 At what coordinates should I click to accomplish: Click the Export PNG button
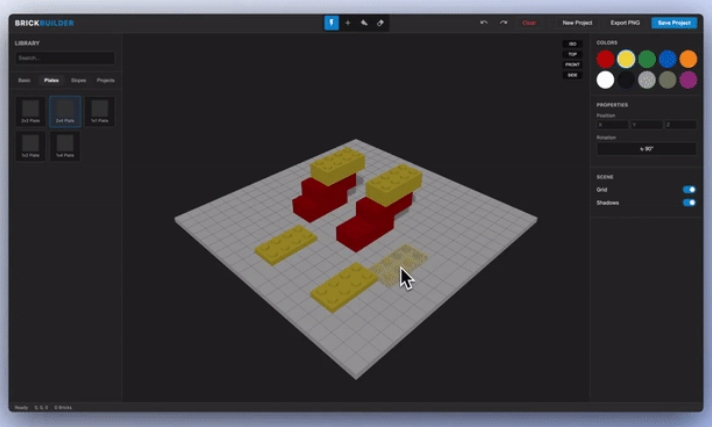(625, 22)
